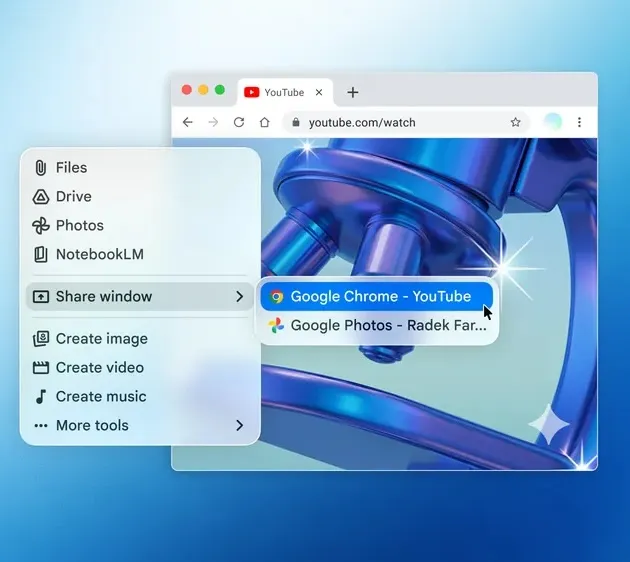Image resolution: width=630 pixels, height=562 pixels.
Task: Click the Create video clapperboard icon
Action: [x=41, y=368]
